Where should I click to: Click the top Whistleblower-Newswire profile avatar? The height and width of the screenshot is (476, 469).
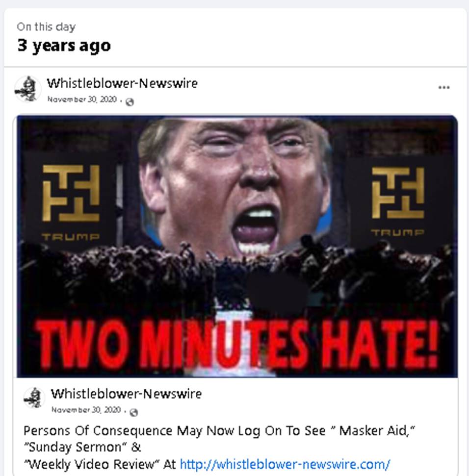pyautogui.click(x=27, y=89)
